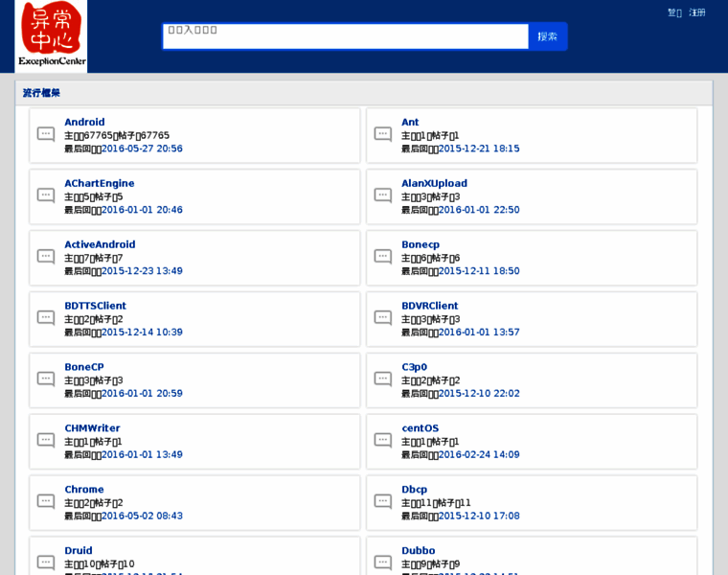The width and height of the screenshot is (728, 575).
Task: Open the ActiveAndroid forum link
Action: (100, 244)
